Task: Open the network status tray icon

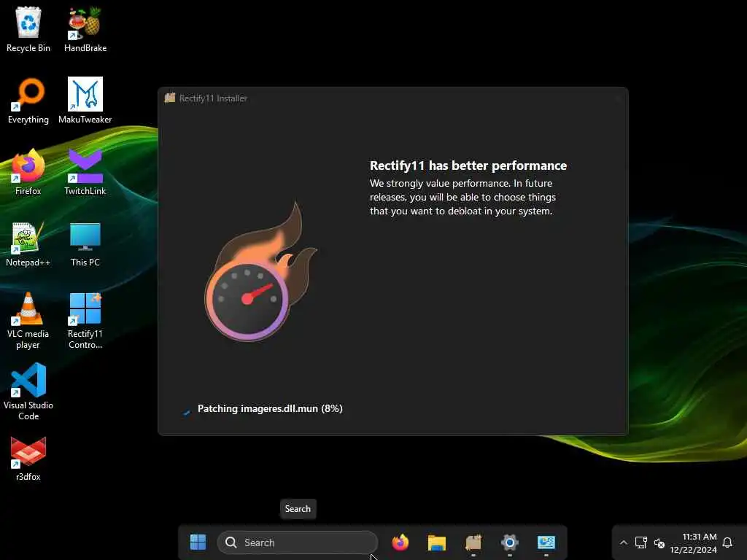Action: (x=640, y=542)
